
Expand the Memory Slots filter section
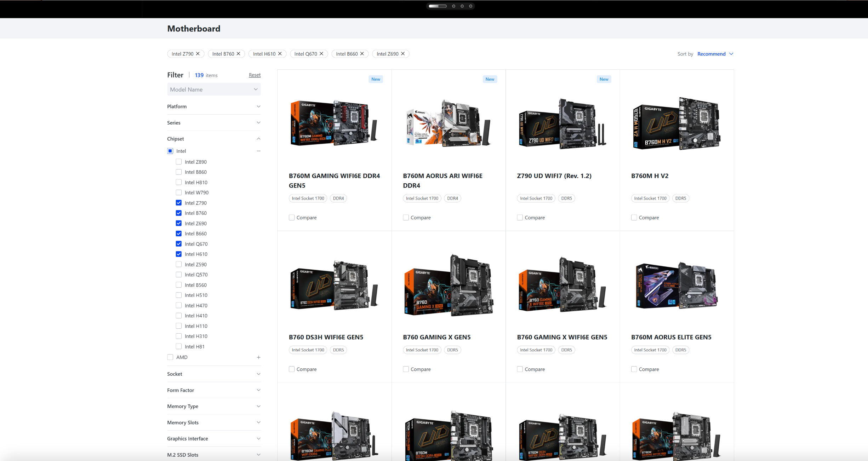[x=214, y=422]
